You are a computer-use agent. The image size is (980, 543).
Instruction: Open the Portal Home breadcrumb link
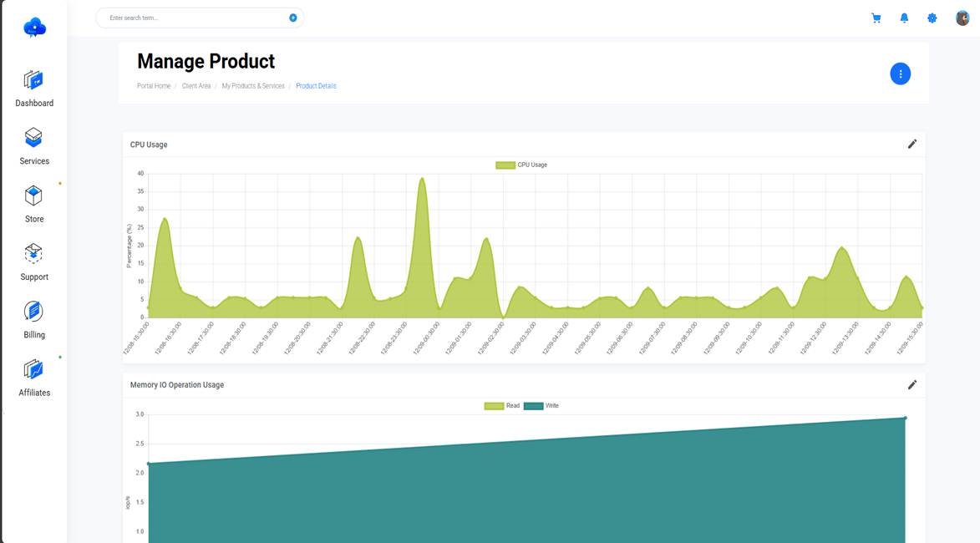pyautogui.click(x=154, y=86)
